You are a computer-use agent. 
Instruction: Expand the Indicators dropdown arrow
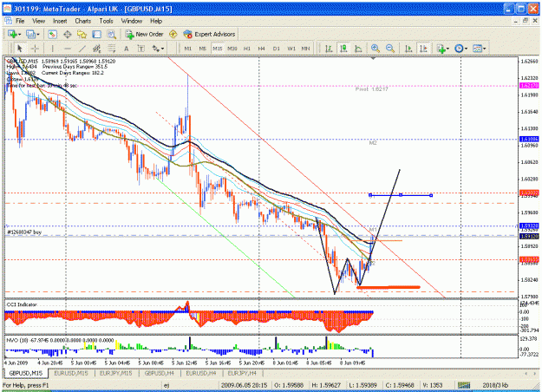(447, 49)
